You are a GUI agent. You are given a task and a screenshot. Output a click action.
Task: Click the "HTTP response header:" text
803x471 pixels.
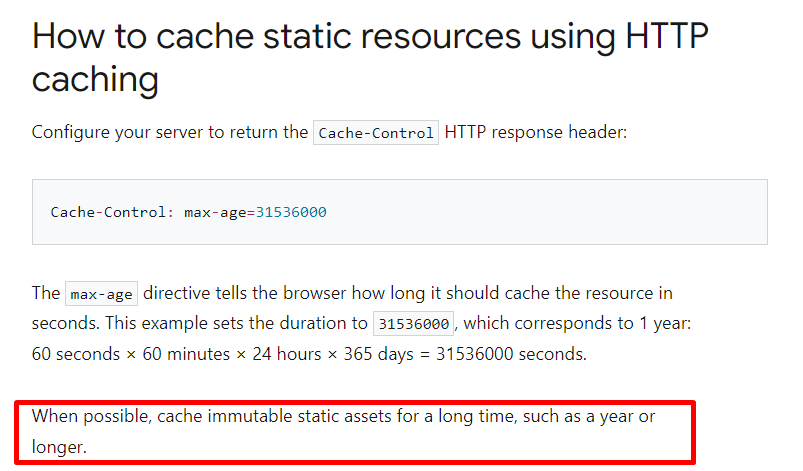[536, 132]
